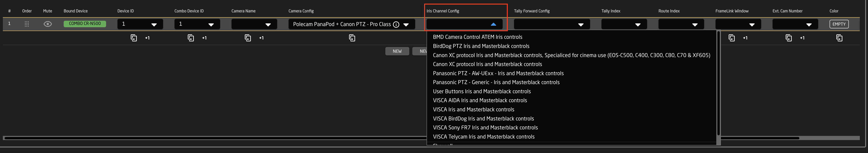Screen dimensions: 868x153
Task: Expand the Tally Forward Config dropdown
Action: 552,24
